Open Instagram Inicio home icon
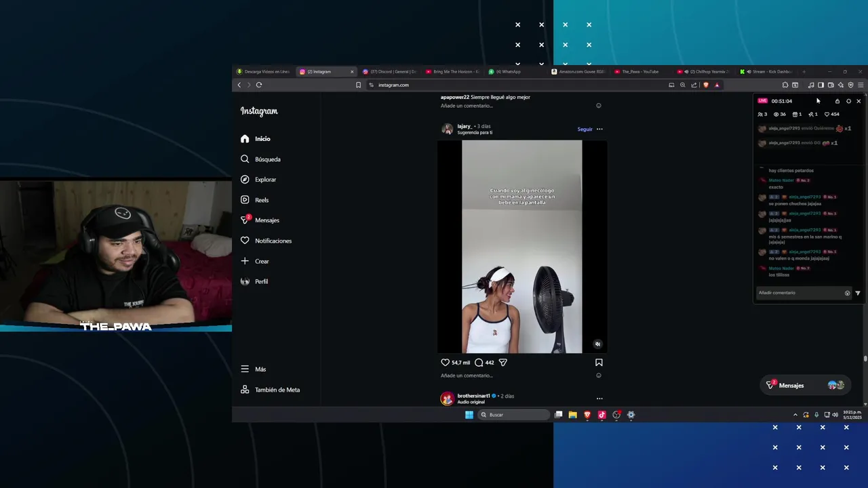 coord(245,139)
